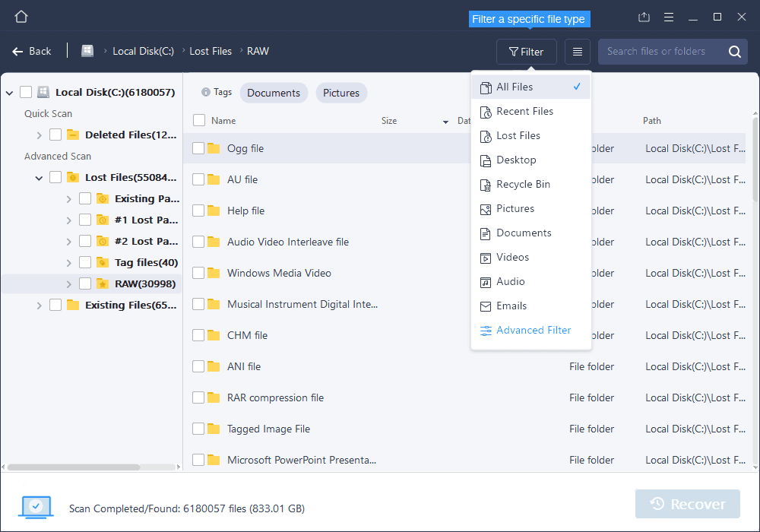The height and width of the screenshot is (532, 760).
Task: Expand the Existing Files tree node
Action: point(38,305)
